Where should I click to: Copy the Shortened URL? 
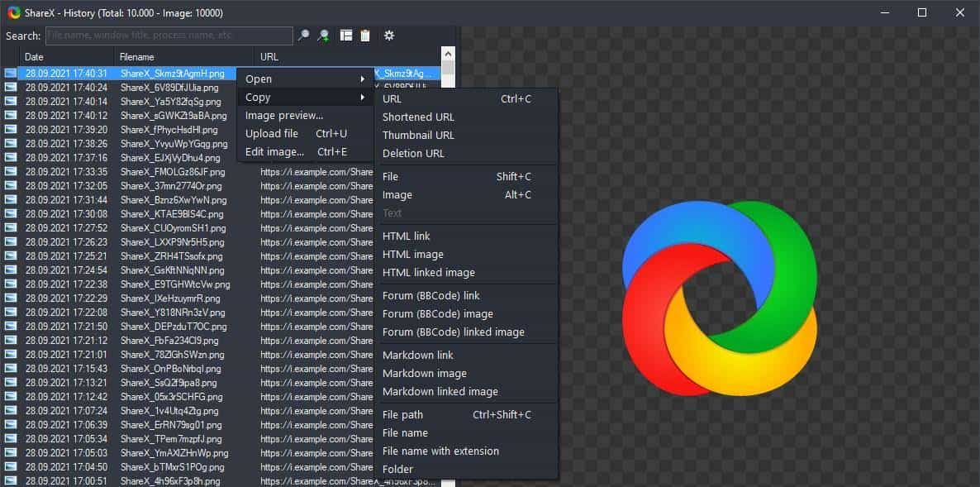pos(418,117)
